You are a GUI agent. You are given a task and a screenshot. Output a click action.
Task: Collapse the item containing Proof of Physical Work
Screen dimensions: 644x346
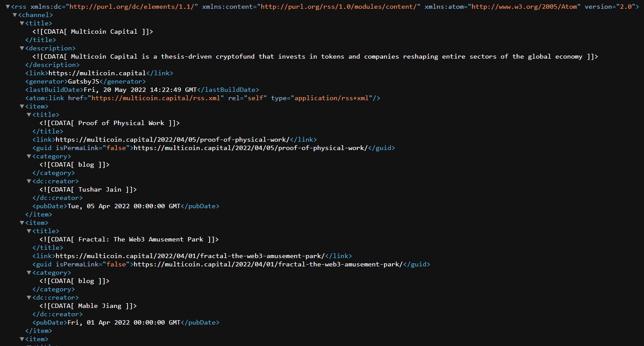[x=22, y=107]
